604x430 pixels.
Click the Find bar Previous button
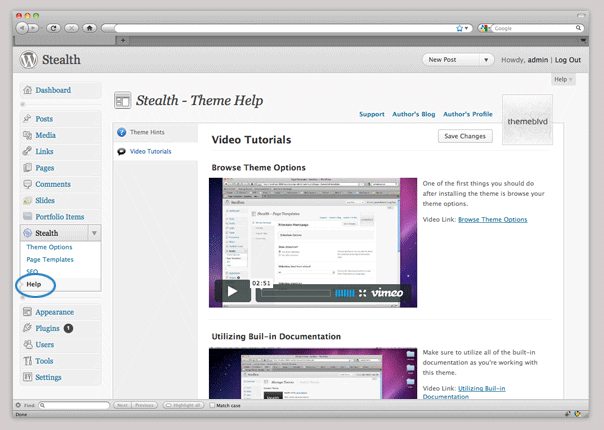(144, 405)
